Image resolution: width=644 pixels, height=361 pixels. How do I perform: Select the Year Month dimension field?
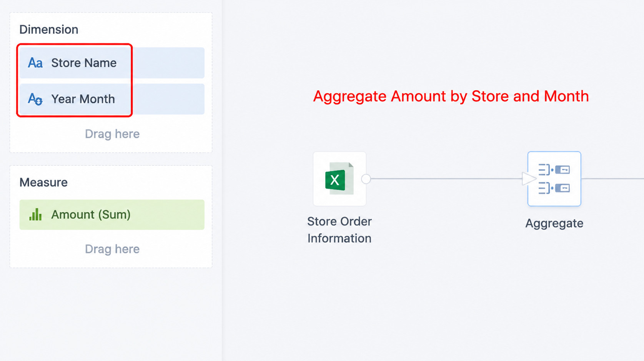(x=112, y=99)
